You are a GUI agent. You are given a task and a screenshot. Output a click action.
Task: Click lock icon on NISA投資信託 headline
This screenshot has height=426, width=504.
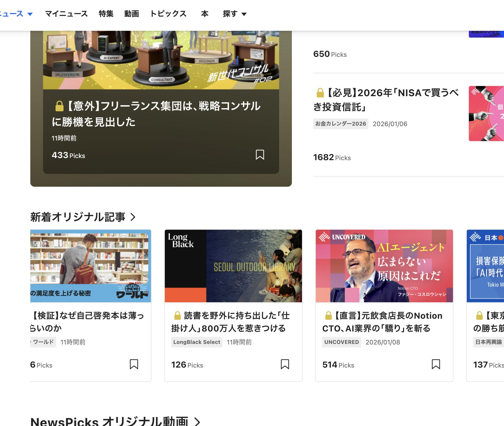point(320,93)
